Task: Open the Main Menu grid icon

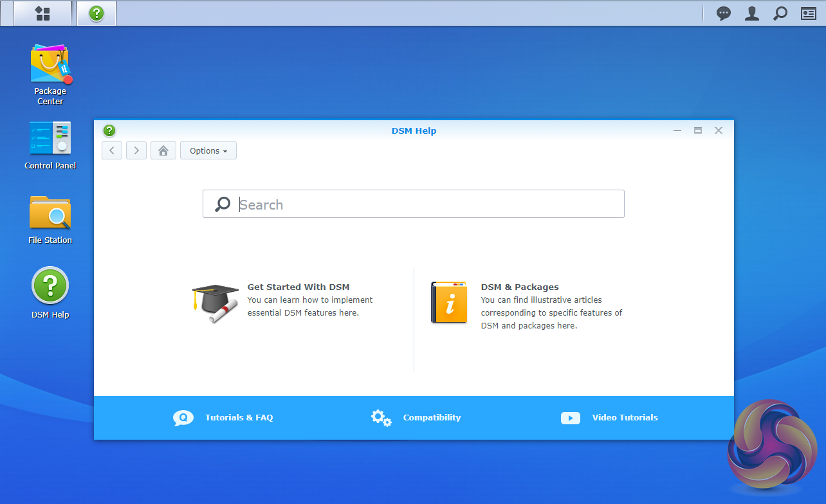Action: pos(42,14)
